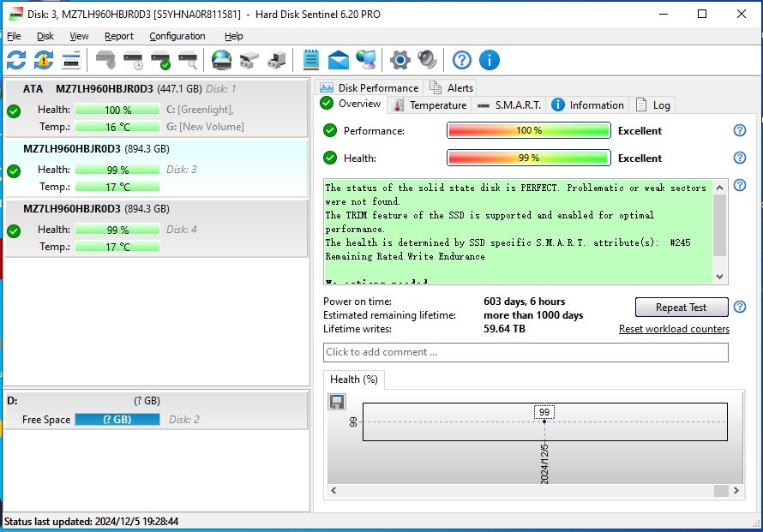Select MZ7LH960HBJR0D3 Disk 4 entry
This screenshot has height=532, width=763.
156,228
